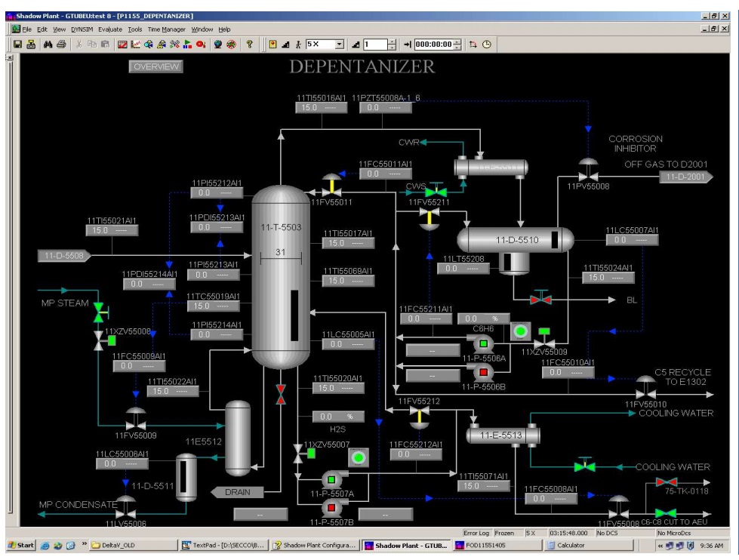739x560 pixels.
Task: Toggle shutoff valve 11XZV55009
Action: (544, 338)
